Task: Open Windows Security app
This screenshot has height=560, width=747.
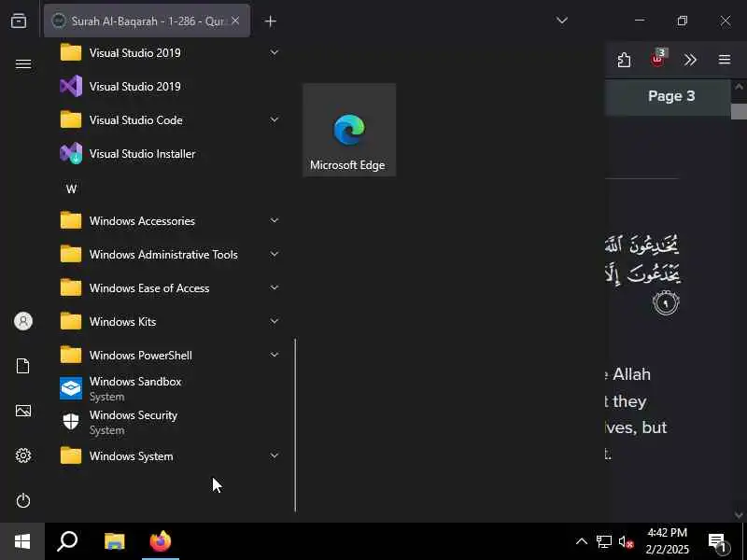Action: 168,423
